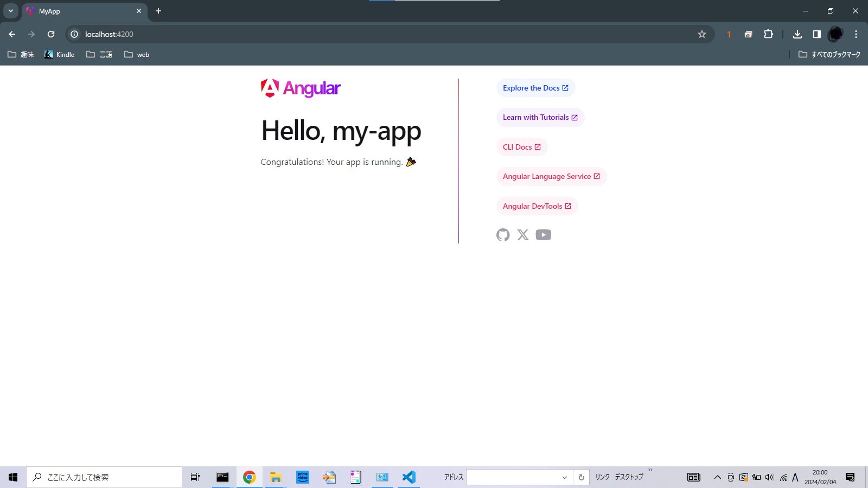Open the network Wi-Fi tray icon
868x488 pixels.
783,477
